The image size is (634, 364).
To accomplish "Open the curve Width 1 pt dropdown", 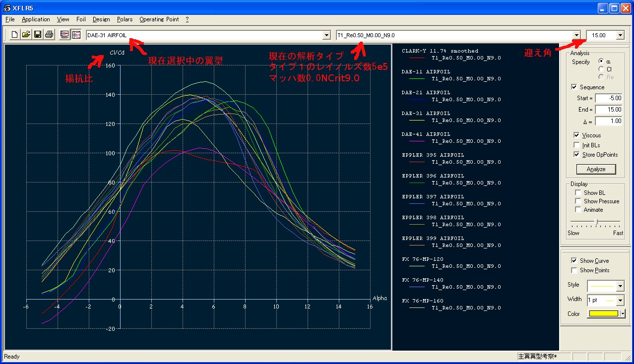I will pos(620,300).
